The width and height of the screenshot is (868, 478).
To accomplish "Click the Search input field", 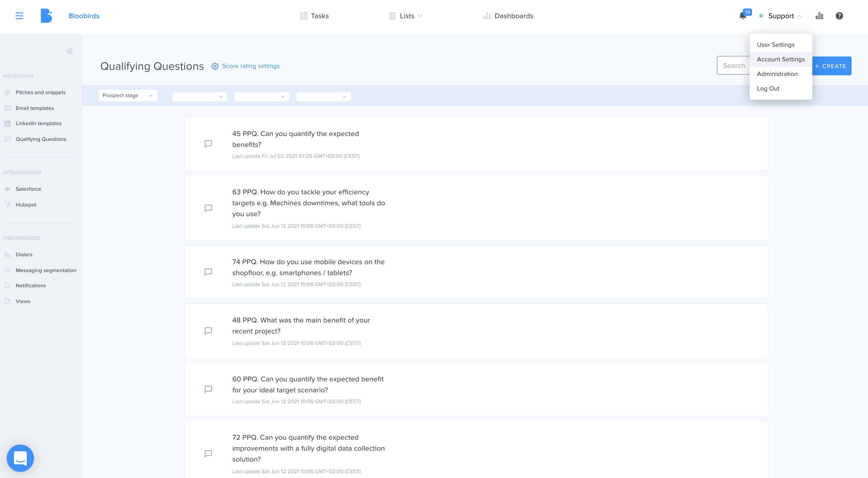I will pyautogui.click(x=733, y=66).
